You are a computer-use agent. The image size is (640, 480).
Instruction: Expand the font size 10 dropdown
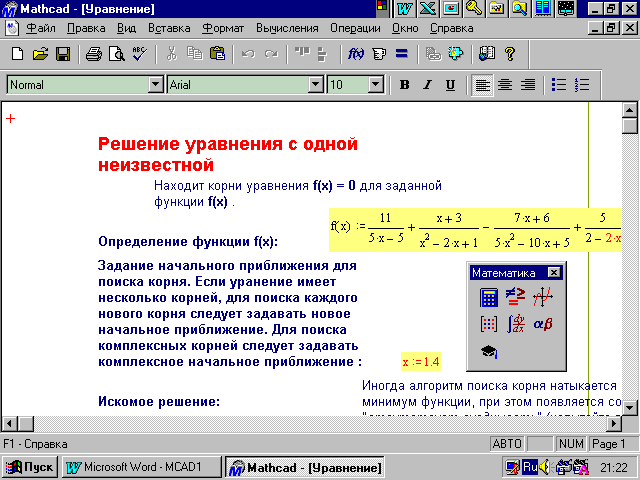click(x=376, y=85)
